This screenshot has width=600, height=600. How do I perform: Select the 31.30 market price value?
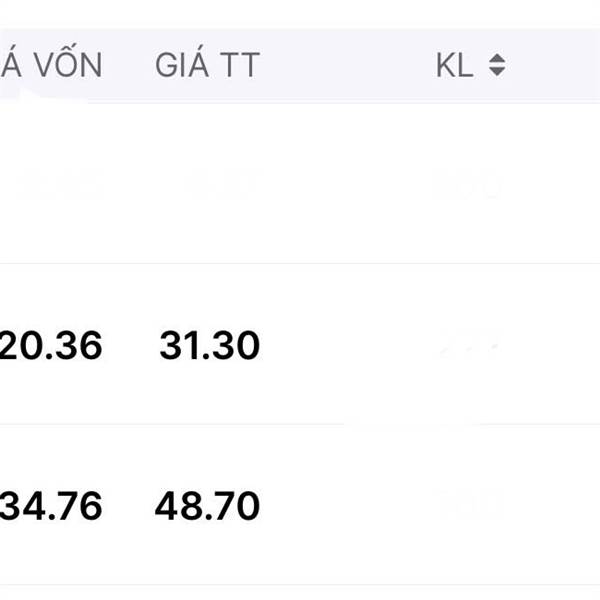tap(209, 346)
